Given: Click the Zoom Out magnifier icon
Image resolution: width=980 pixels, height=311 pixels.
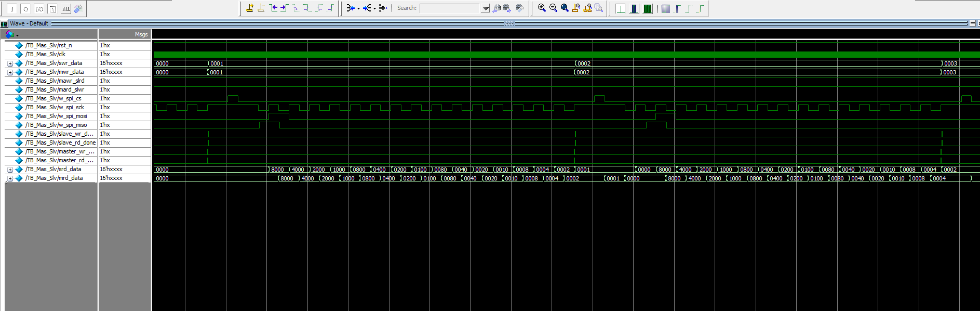Looking at the screenshot, I should tap(553, 8).
